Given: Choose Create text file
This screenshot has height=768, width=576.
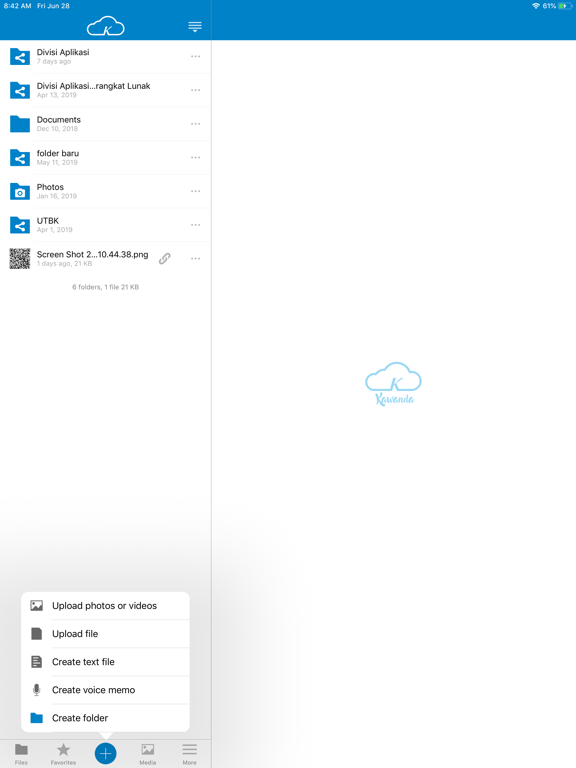Looking at the screenshot, I should [x=105, y=662].
